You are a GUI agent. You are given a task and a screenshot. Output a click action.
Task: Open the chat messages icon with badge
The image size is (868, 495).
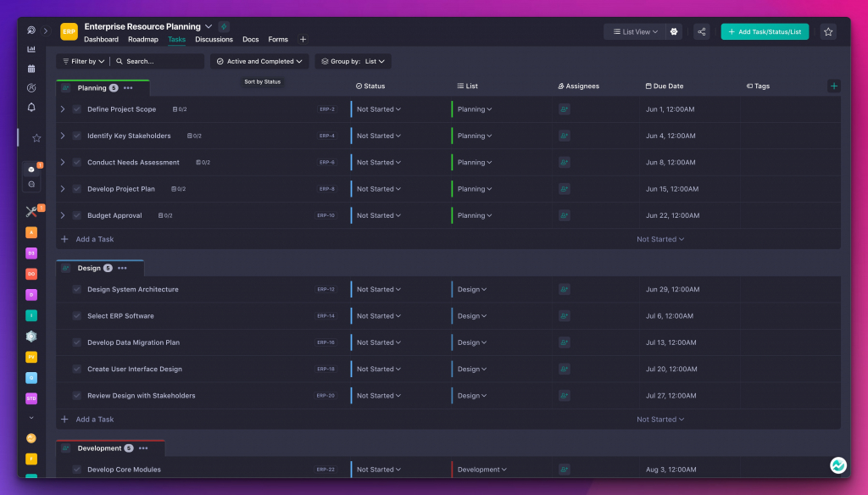pos(31,170)
